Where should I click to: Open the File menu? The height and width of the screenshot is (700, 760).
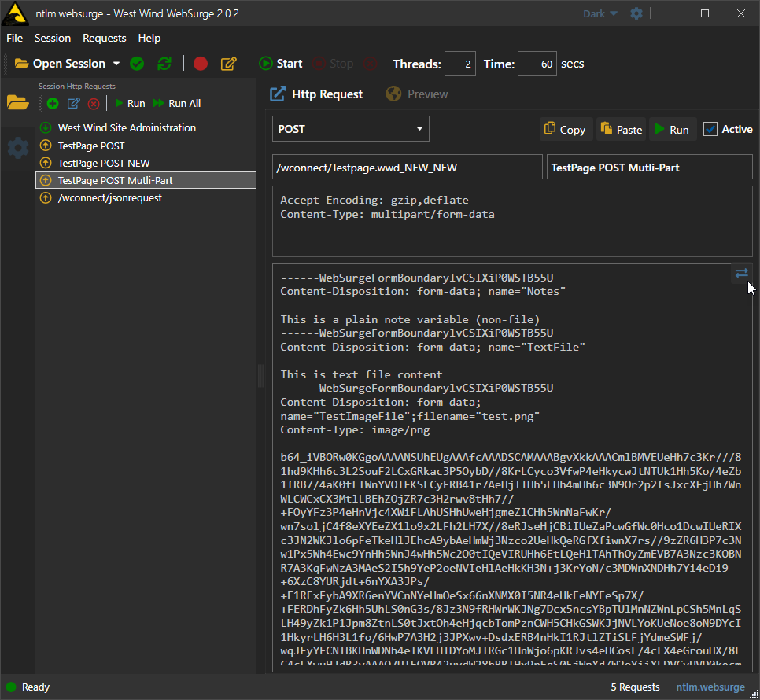[14, 38]
